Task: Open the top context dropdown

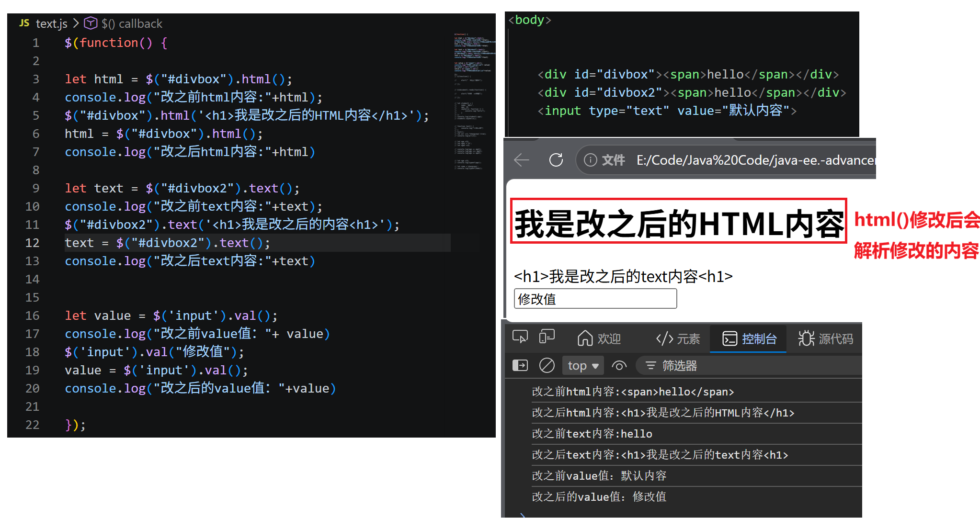Action: [x=583, y=366]
